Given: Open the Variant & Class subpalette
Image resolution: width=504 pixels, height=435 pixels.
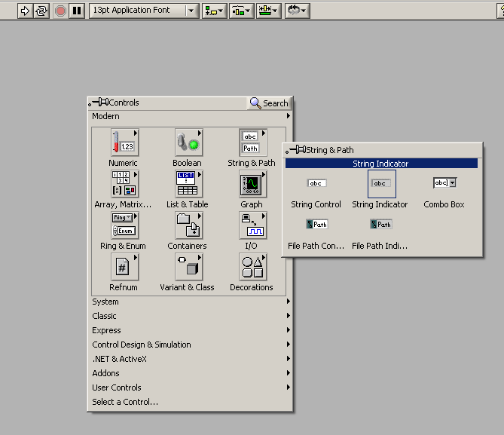Looking at the screenshot, I should (x=188, y=267).
